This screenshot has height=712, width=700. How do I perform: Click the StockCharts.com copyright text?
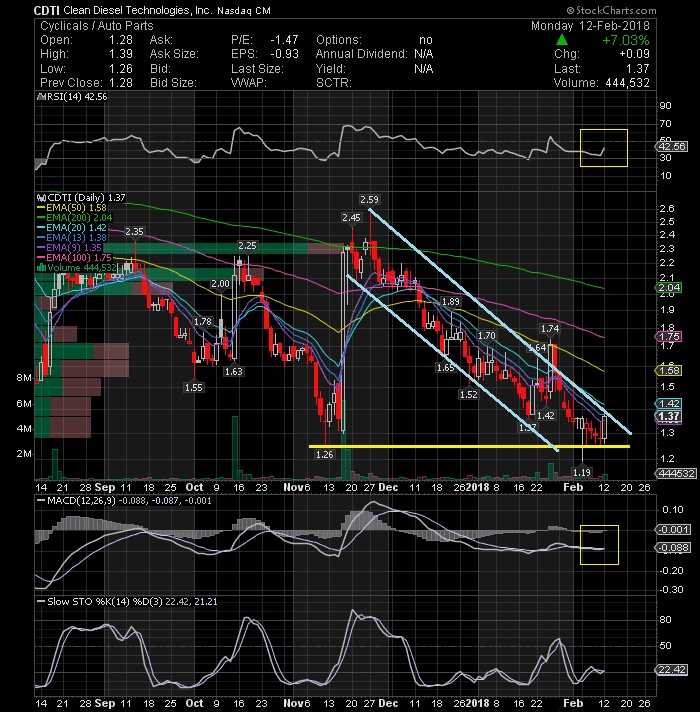pos(611,10)
